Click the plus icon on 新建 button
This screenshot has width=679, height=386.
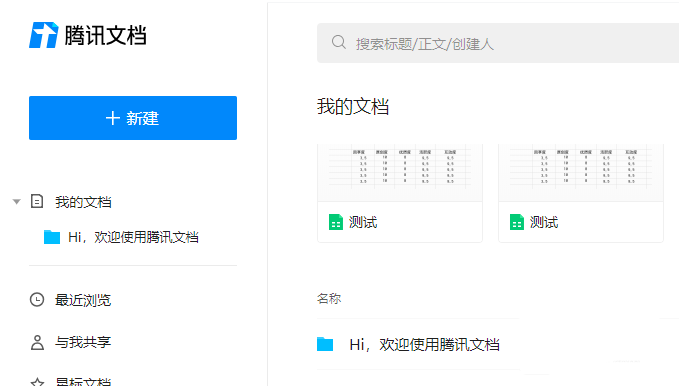pos(113,118)
